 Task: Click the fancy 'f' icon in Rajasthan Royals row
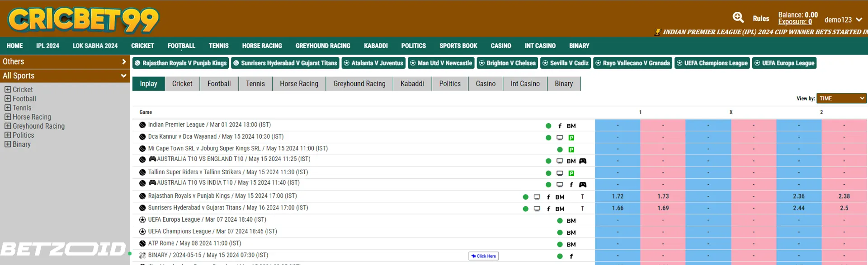coord(548,197)
